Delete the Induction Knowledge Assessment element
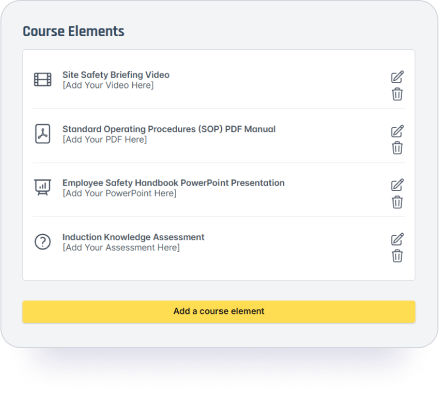Image resolution: width=439 pixels, height=397 pixels. coord(397,256)
